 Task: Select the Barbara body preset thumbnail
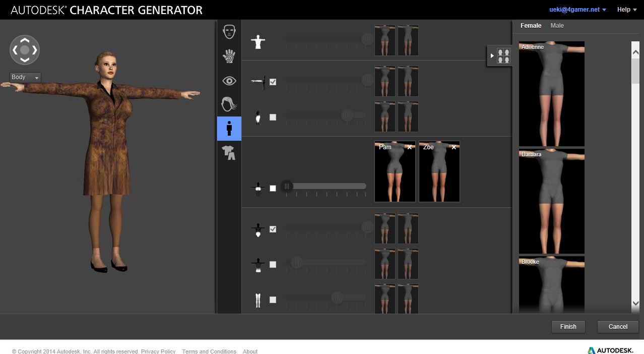pyautogui.click(x=552, y=201)
